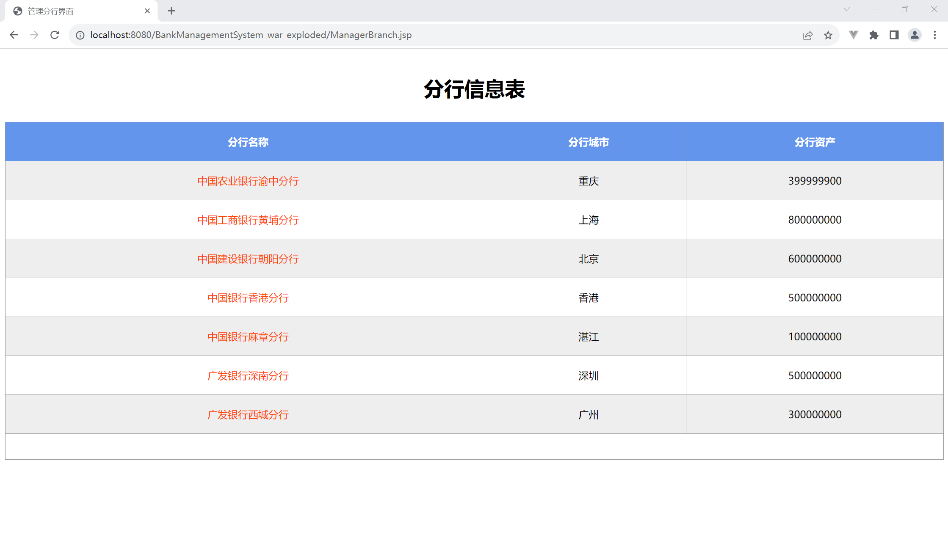Toggle the browser side panel

click(894, 35)
